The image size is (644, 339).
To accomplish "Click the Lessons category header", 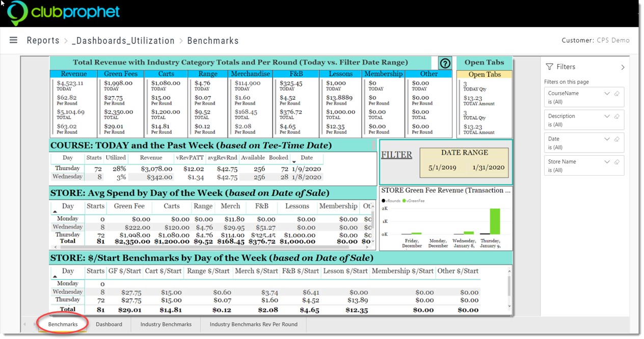I will pyautogui.click(x=341, y=74).
